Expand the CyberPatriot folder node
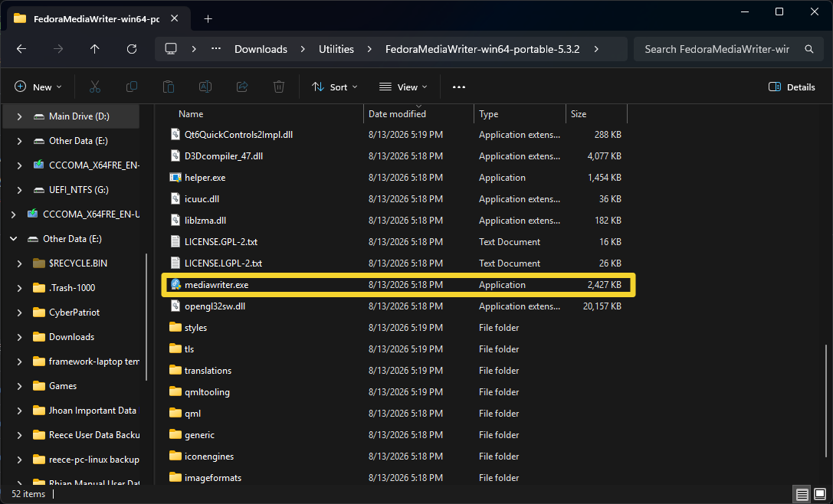833x504 pixels. 20,313
